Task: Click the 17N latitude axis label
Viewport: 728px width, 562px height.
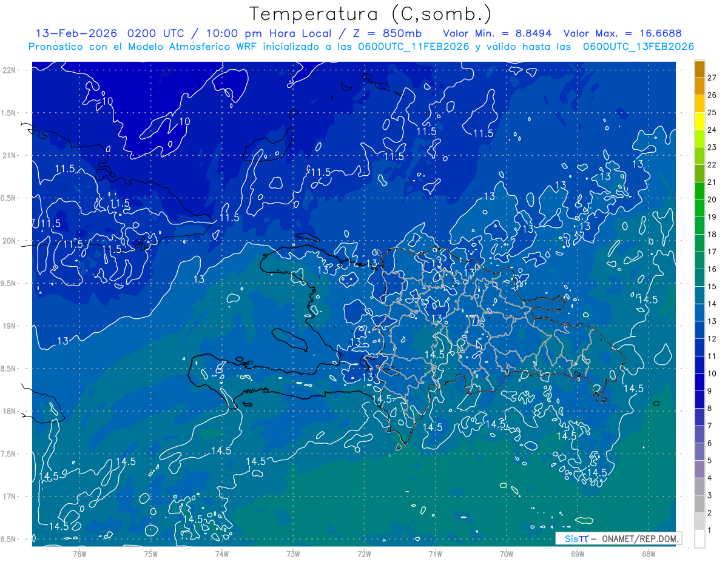Action: (x=9, y=497)
